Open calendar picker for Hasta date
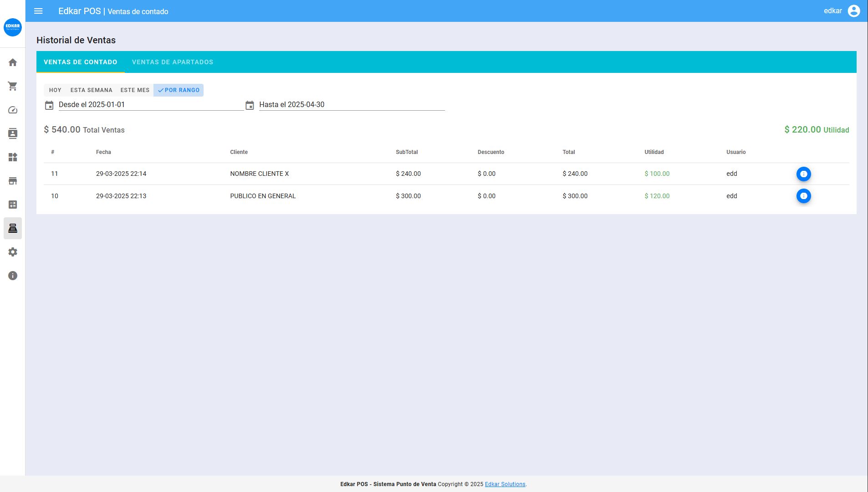868x492 pixels. [x=250, y=106]
